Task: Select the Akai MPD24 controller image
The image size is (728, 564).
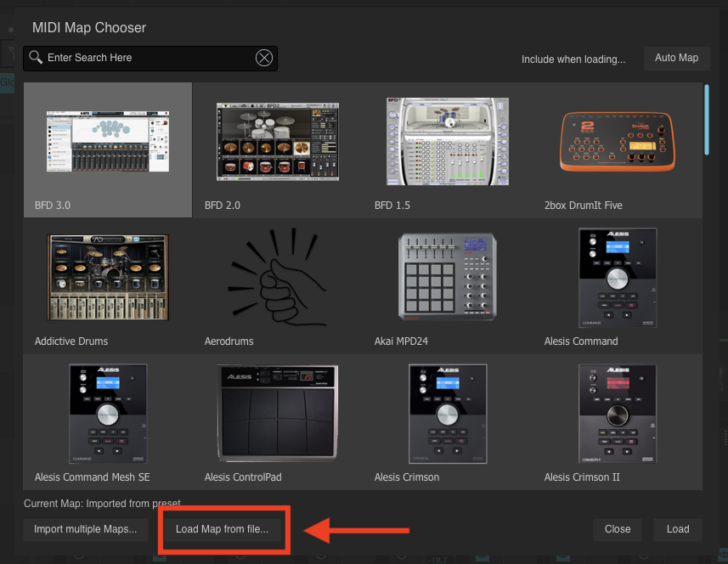Action: [x=448, y=277]
